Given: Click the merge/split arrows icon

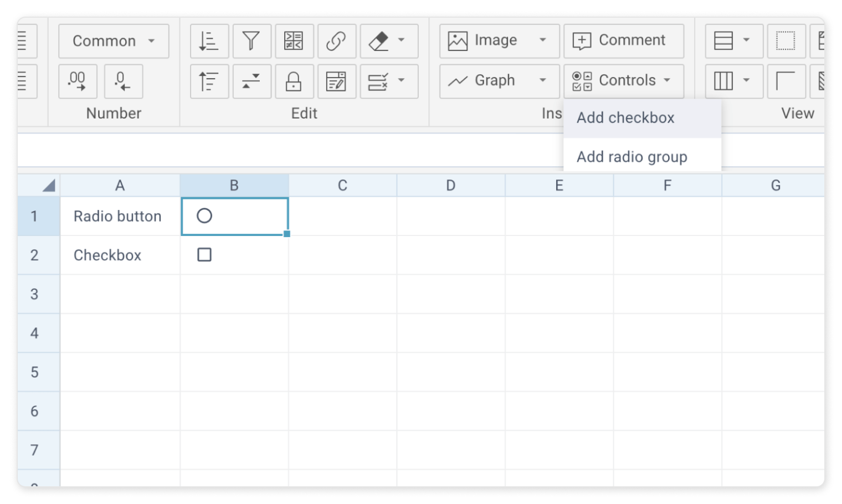Looking at the screenshot, I should (x=251, y=81).
